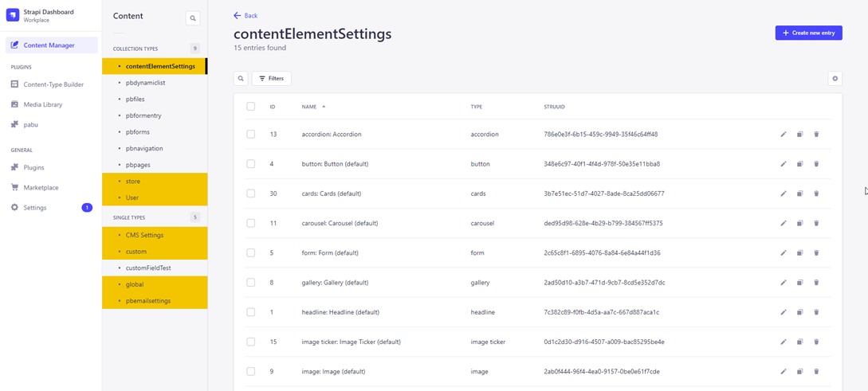The image size is (868, 391).
Task: Open global single type
Action: coord(155,284)
